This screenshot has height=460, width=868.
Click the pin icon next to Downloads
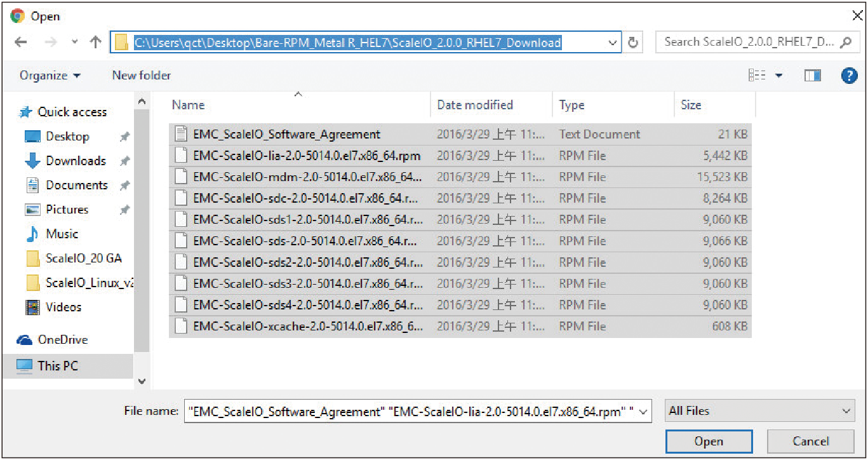coord(124,161)
